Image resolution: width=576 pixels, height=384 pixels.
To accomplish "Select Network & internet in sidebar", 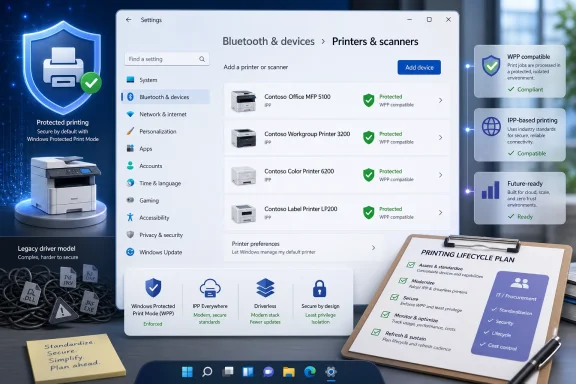I will [x=166, y=114].
